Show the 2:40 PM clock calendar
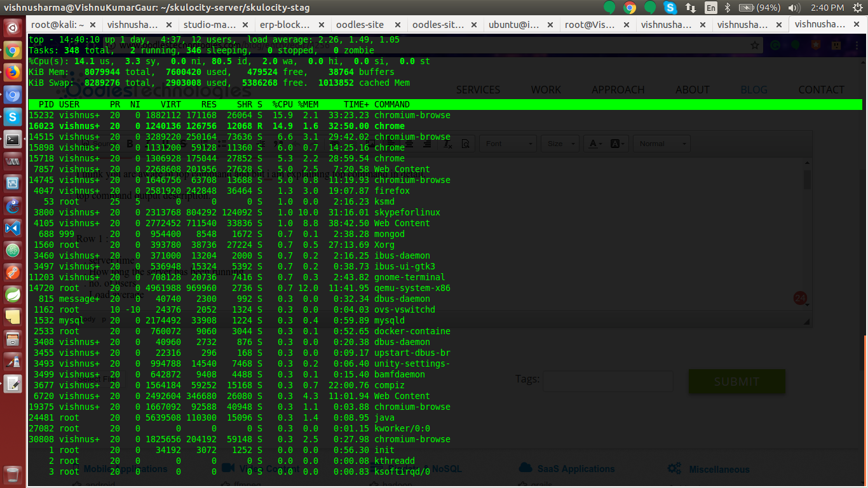Viewport: 868px width, 488px height. click(827, 8)
